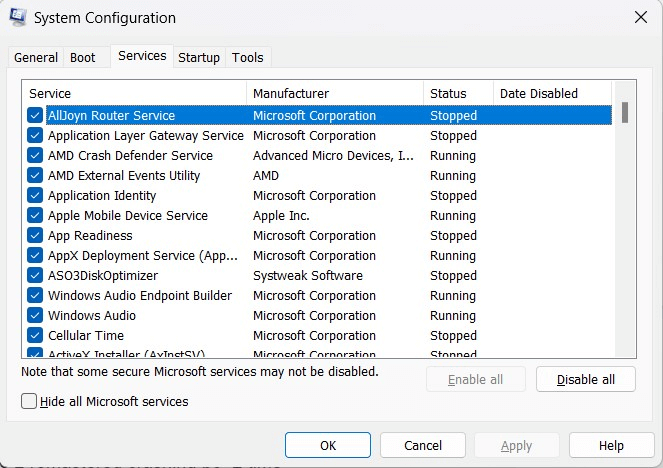The width and height of the screenshot is (663, 468).
Task: Click the System Configuration title bar icon
Action: tap(18, 18)
